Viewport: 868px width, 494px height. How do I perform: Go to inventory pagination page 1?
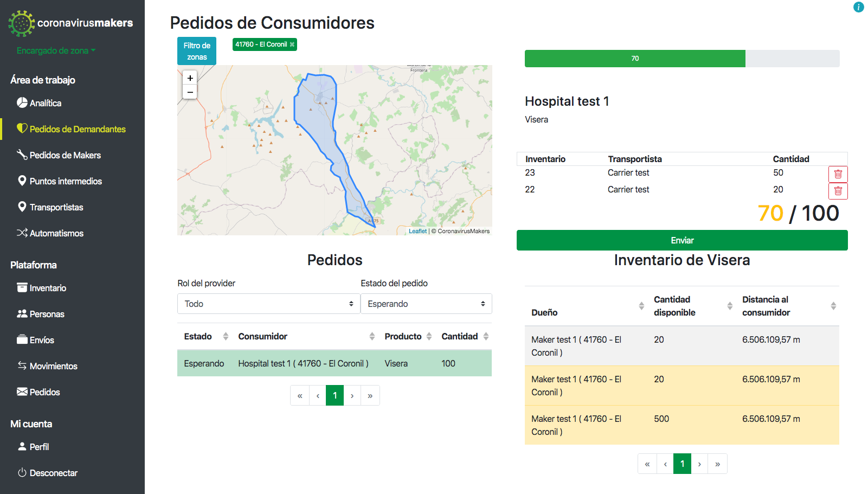[x=682, y=464]
